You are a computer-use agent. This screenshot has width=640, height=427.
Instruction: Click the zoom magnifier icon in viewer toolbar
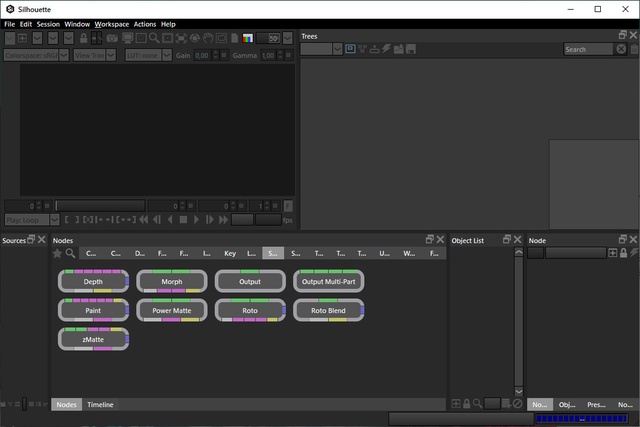click(x=154, y=38)
